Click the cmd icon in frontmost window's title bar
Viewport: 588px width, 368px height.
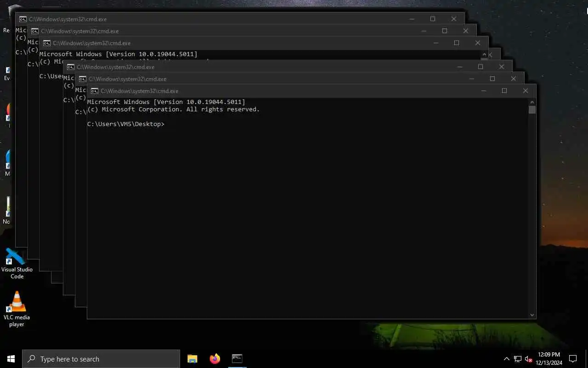pos(95,91)
